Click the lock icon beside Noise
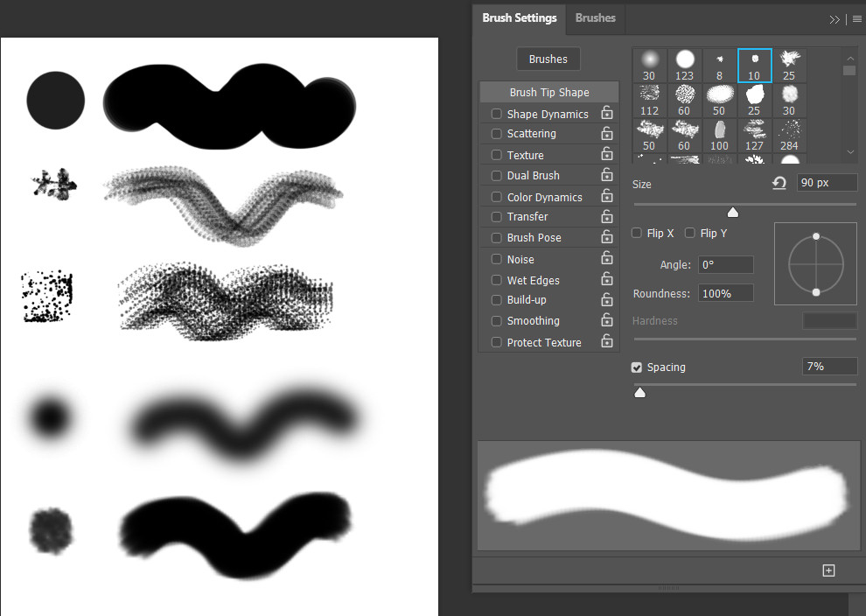866x616 pixels. [x=606, y=258]
